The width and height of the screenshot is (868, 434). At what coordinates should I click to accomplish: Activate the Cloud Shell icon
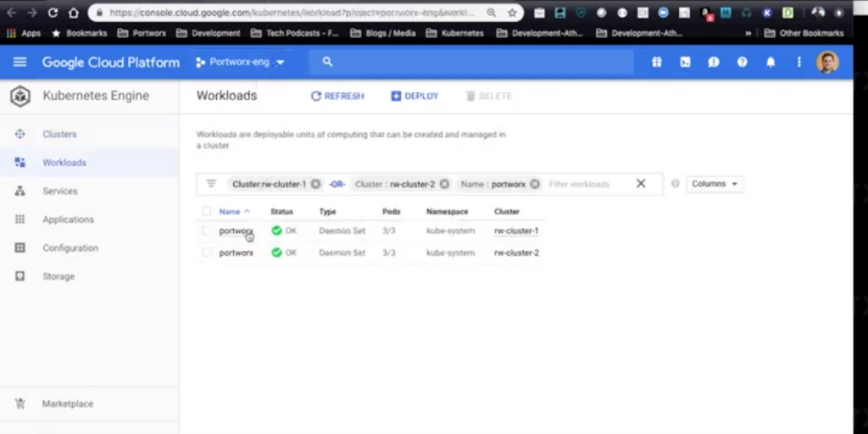[x=685, y=62]
